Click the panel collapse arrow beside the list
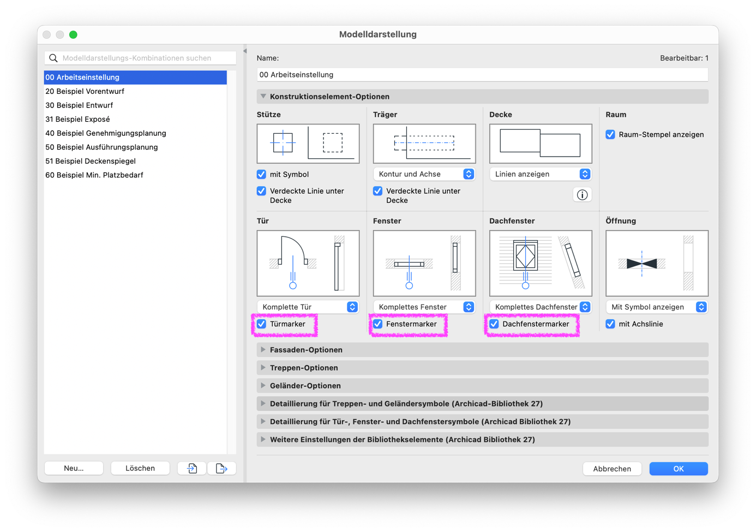756x532 pixels. click(245, 51)
